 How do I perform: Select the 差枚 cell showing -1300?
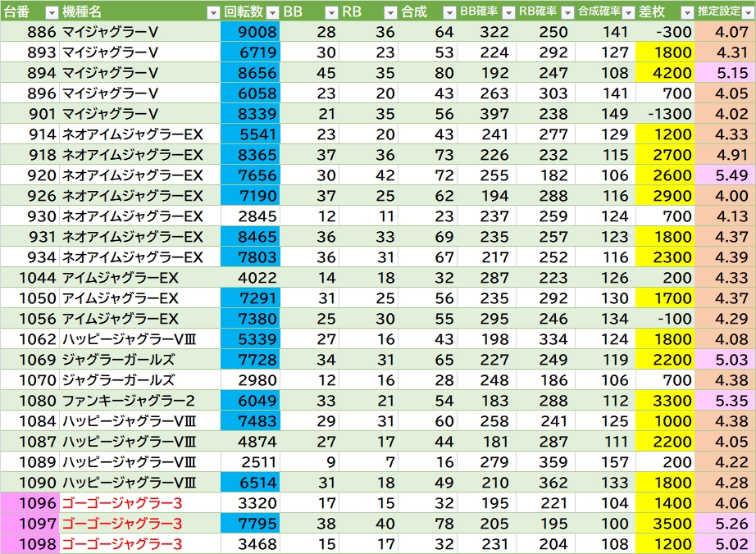665,114
